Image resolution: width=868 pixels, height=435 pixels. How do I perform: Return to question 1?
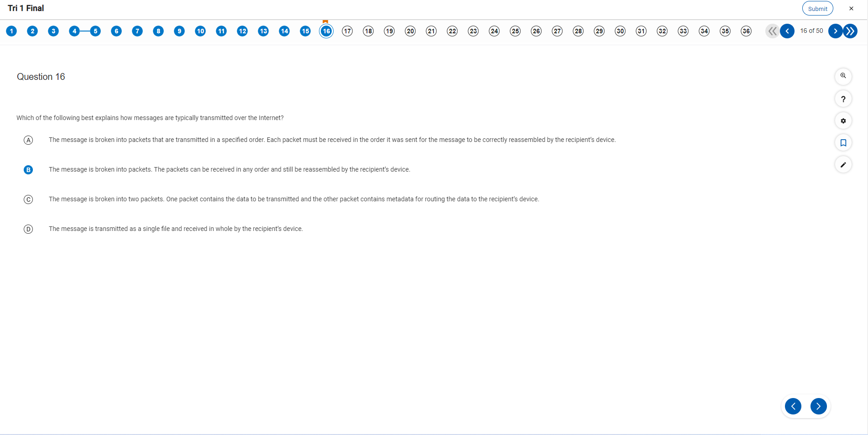click(11, 31)
